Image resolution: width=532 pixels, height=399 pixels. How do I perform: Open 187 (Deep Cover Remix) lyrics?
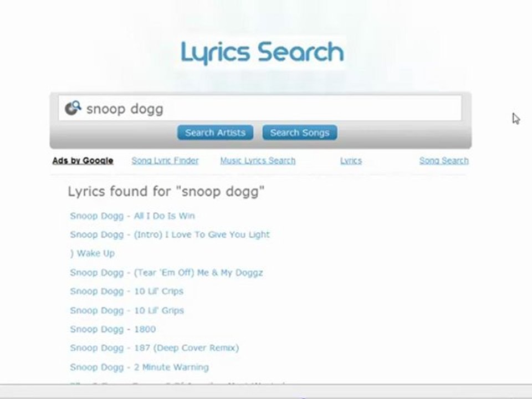[155, 348]
